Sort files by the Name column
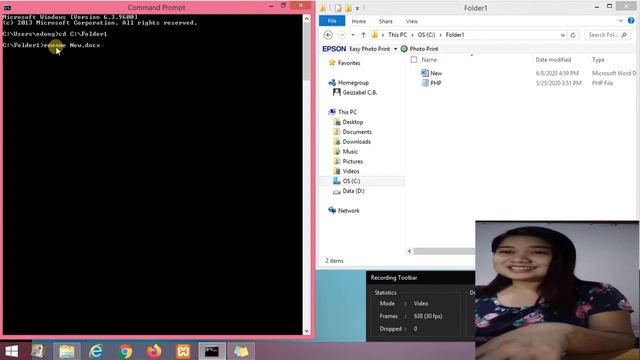Viewport: 640px width, 360px height. [429, 60]
